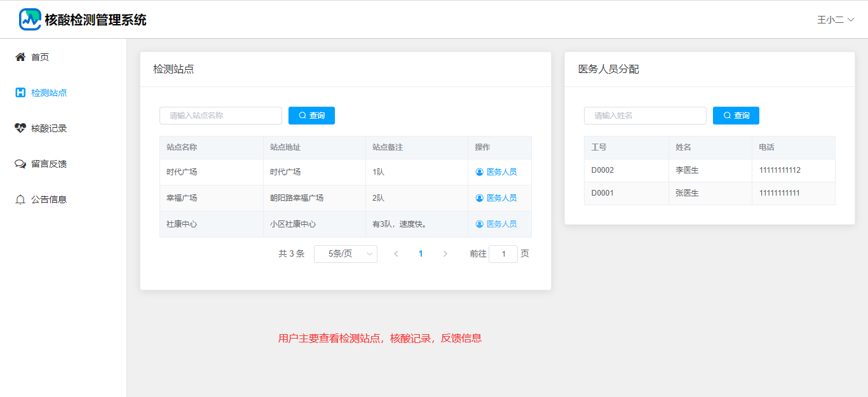The image size is (868, 397).
Task: Click the bell icon for 公告信息
Action: point(20,199)
